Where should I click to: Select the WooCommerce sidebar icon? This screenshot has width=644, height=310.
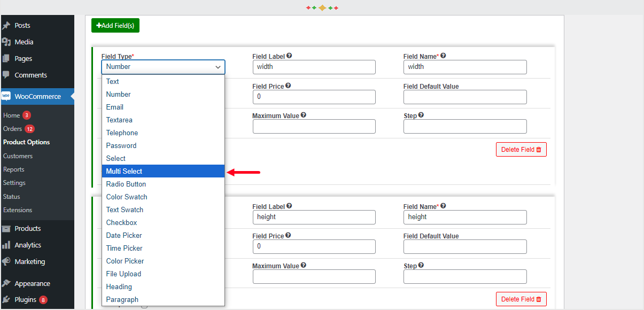(x=7, y=96)
